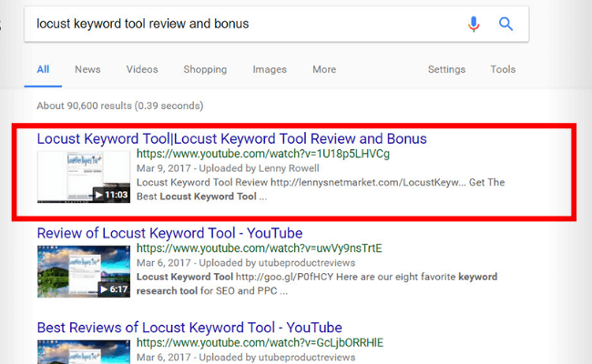The width and height of the screenshot is (592, 364).
Task: Click the youtube URL ending GcLjbORRHIE
Action: click(260, 342)
